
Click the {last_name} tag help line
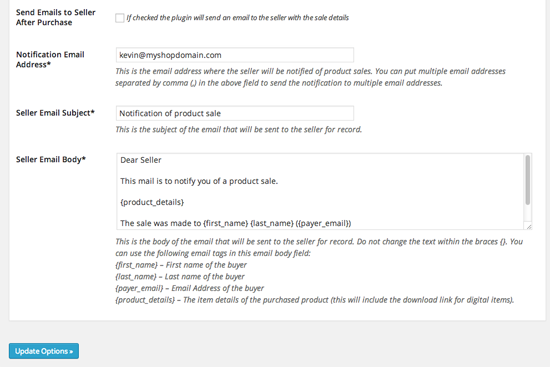pos(180,276)
